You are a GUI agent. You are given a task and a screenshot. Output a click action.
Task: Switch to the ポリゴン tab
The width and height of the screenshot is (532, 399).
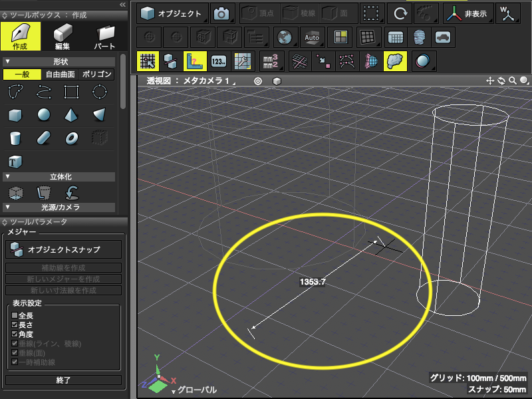coord(96,74)
